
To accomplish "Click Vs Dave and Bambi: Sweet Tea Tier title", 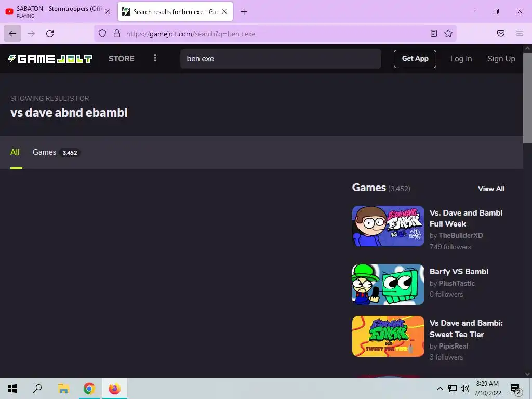I will point(466,328).
